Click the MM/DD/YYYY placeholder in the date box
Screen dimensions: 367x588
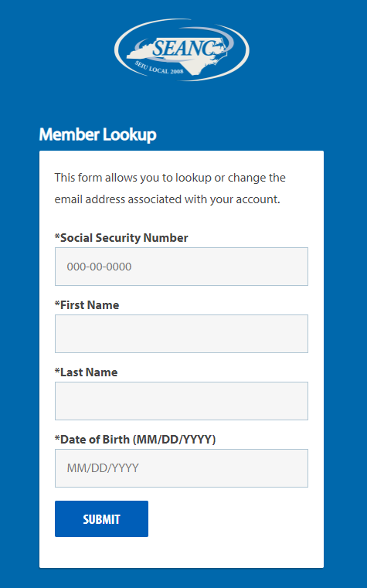coord(103,468)
